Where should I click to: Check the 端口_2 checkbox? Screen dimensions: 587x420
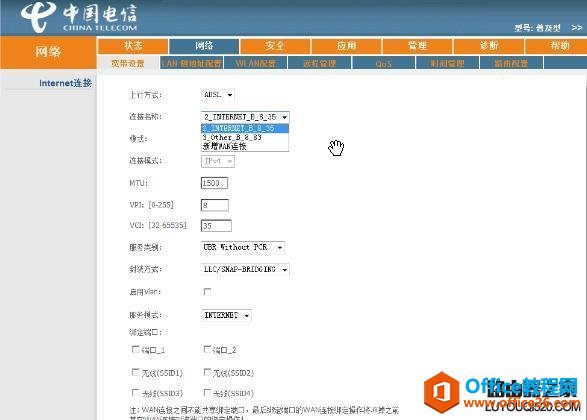[x=207, y=349]
